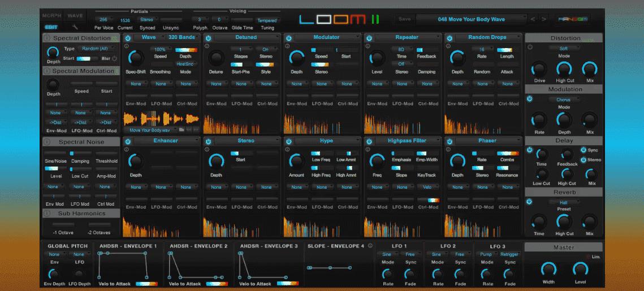Click the Repeater module power icon
644x291 pixels.
369,38
